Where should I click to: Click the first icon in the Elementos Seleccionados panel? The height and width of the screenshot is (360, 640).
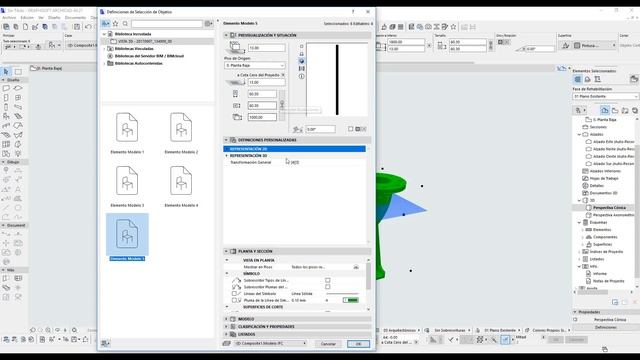click(x=578, y=79)
